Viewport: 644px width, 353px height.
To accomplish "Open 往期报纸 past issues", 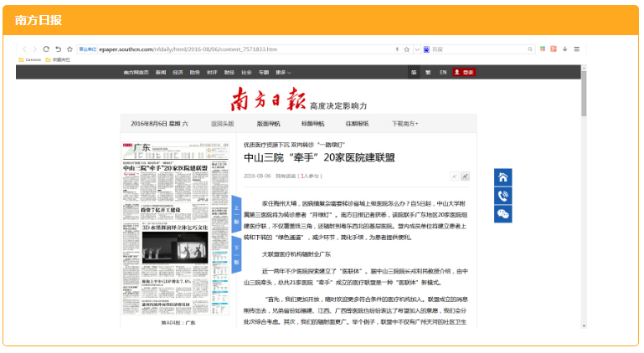I will pyautogui.click(x=357, y=124).
